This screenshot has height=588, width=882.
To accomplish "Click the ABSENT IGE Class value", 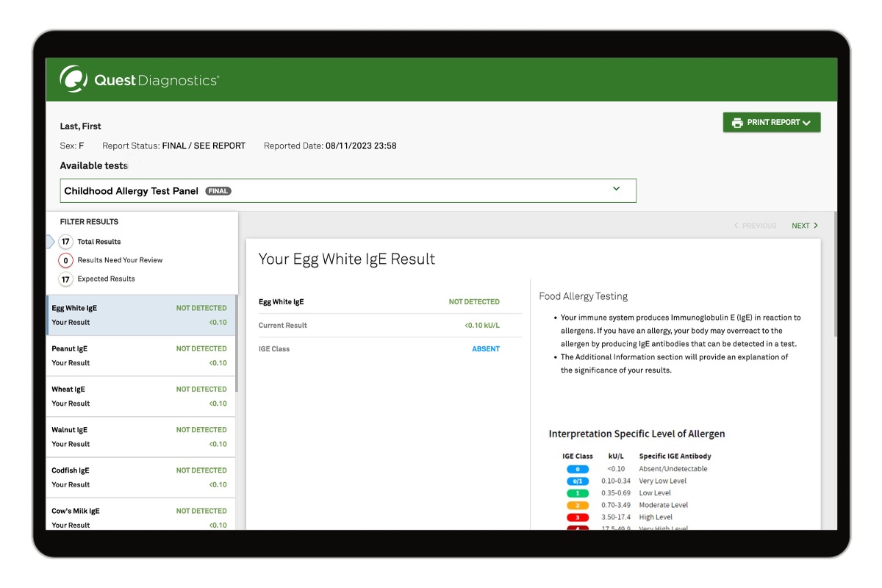I will coord(485,349).
